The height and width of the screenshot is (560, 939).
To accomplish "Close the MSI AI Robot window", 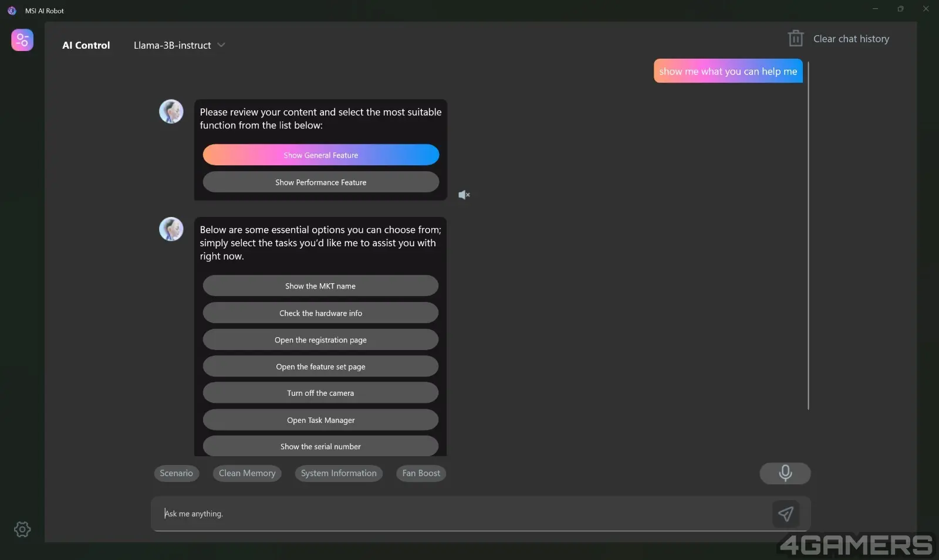I will (x=926, y=9).
